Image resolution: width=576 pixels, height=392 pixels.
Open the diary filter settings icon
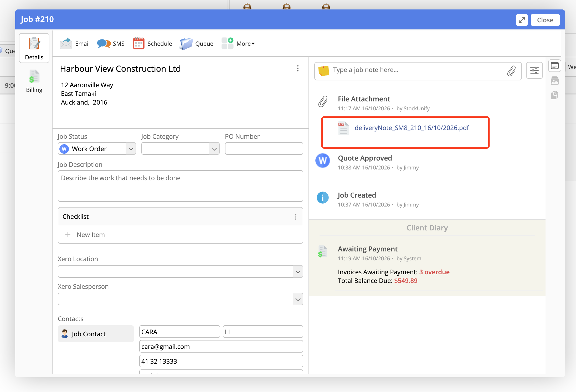pos(534,70)
